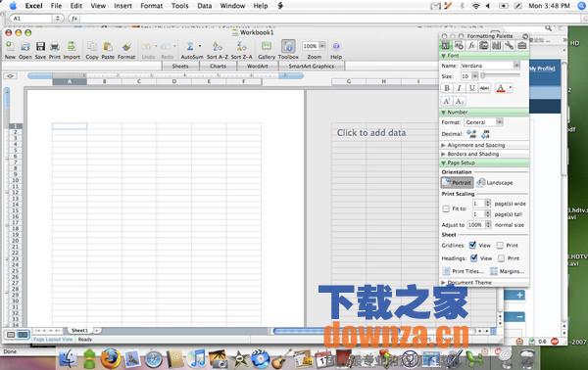Sort descending with Sort Z-A icon

[x=241, y=46]
